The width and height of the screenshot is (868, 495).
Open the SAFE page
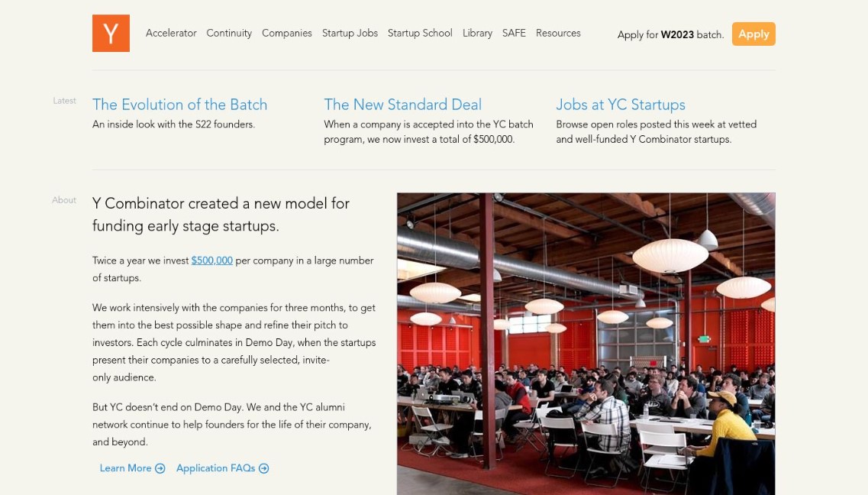(514, 33)
